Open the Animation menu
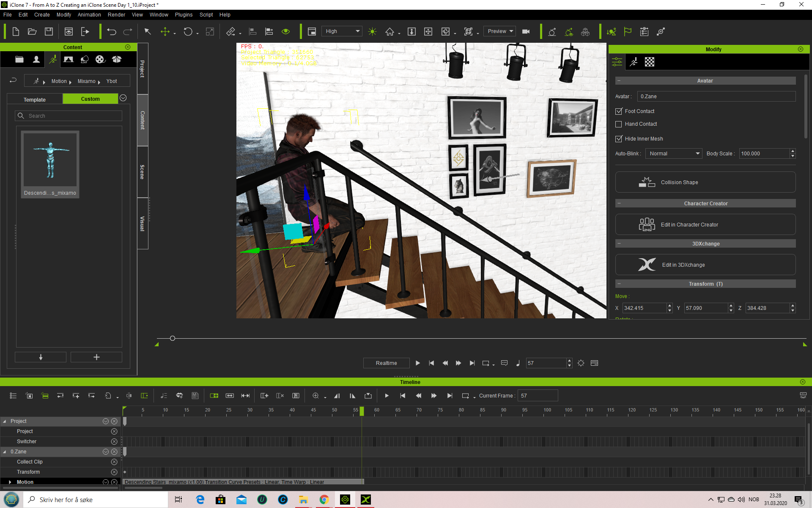The width and height of the screenshot is (812, 508). coord(89,15)
